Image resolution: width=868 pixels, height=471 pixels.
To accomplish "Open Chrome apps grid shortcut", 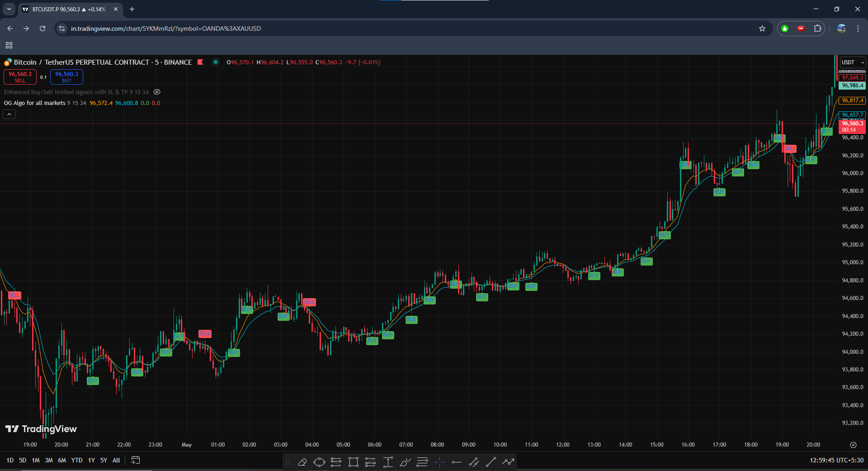I will coord(9,45).
